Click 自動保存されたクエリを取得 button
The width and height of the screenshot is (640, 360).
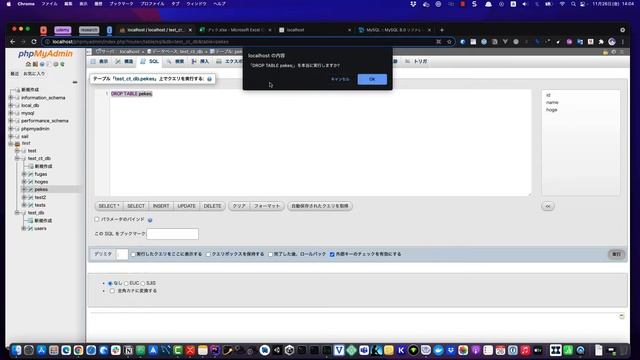click(320, 206)
